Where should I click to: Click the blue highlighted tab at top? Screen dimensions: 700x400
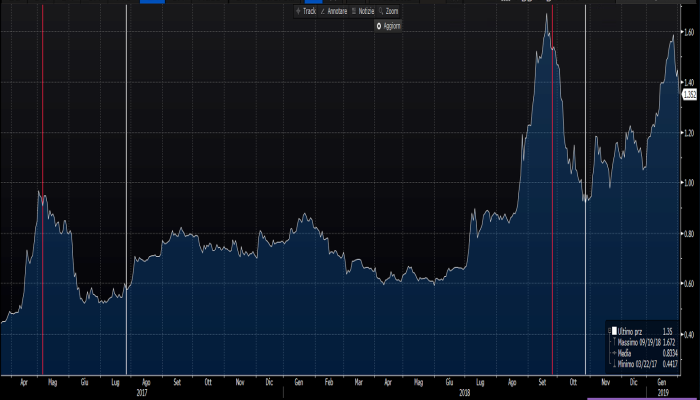(x=151, y=2)
